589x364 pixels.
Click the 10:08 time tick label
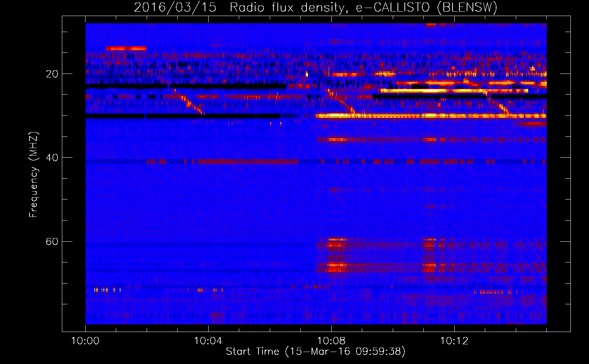click(331, 341)
